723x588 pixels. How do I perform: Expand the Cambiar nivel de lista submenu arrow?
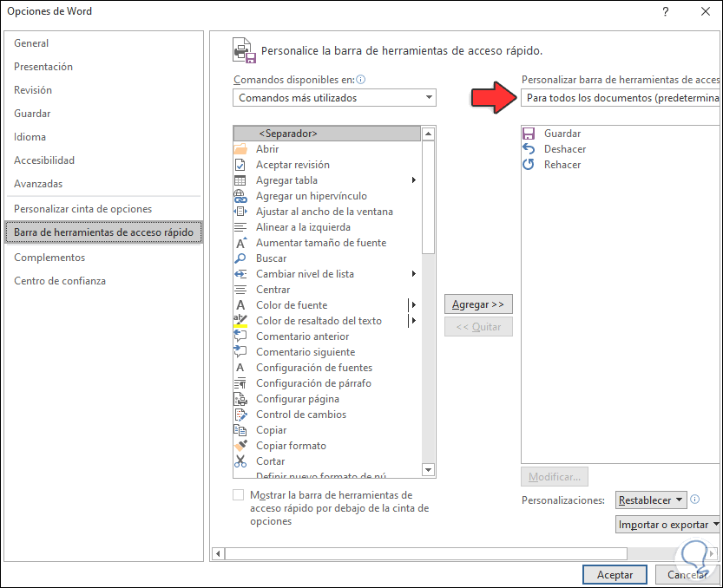414,274
